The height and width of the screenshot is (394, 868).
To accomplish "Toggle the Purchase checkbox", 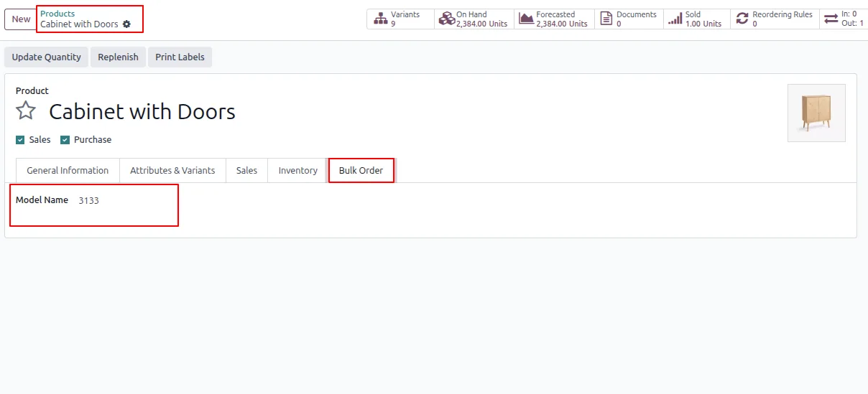I will tap(65, 140).
